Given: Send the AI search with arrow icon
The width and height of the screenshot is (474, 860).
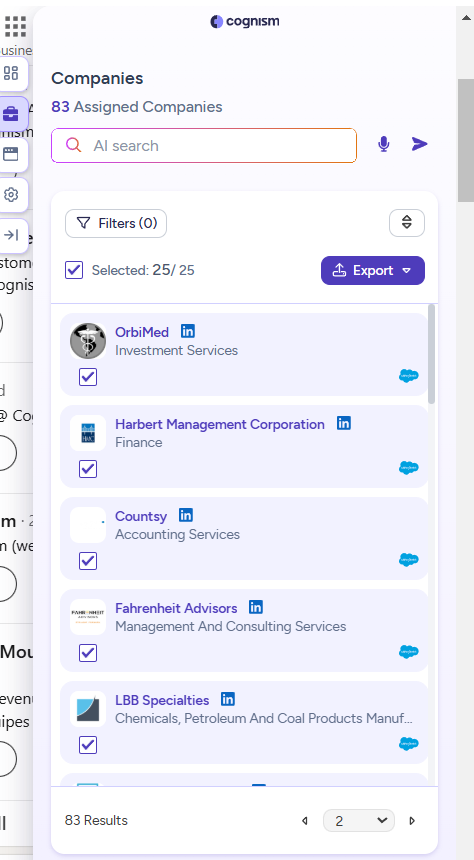Looking at the screenshot, I should tap(419, 144).
